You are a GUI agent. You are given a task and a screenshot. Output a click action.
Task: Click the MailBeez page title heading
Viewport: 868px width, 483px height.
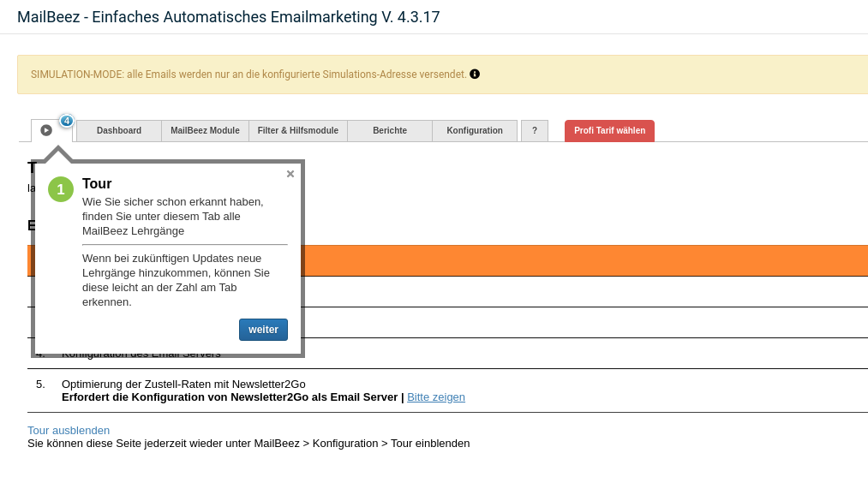[x=229, y=17]
